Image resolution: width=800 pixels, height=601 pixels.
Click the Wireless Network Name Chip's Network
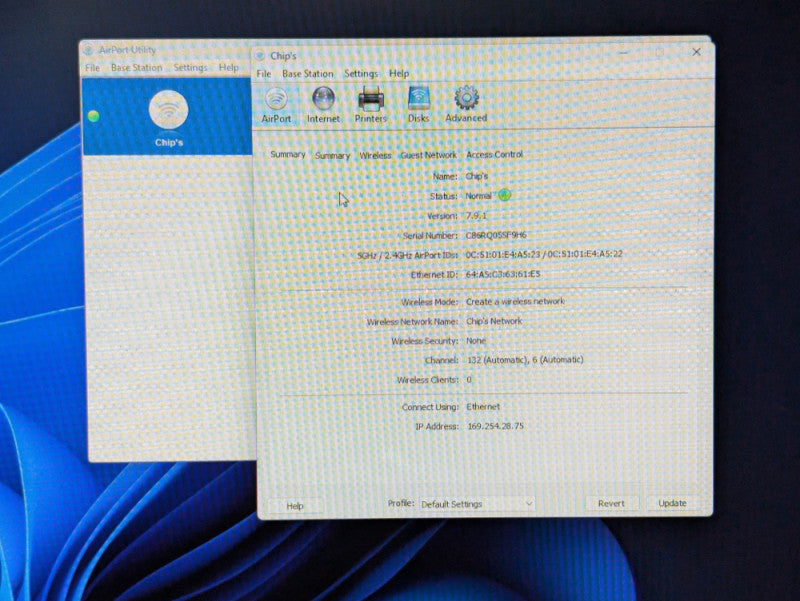pos(494,321)
